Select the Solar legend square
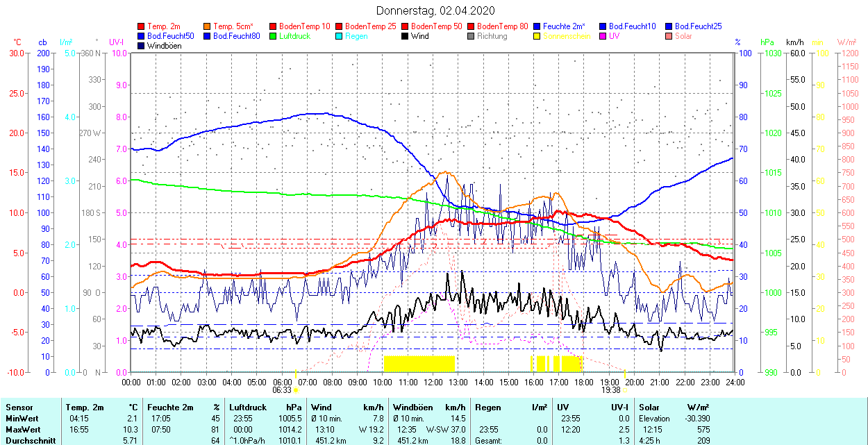868x445 pixels. pos(669,36)
